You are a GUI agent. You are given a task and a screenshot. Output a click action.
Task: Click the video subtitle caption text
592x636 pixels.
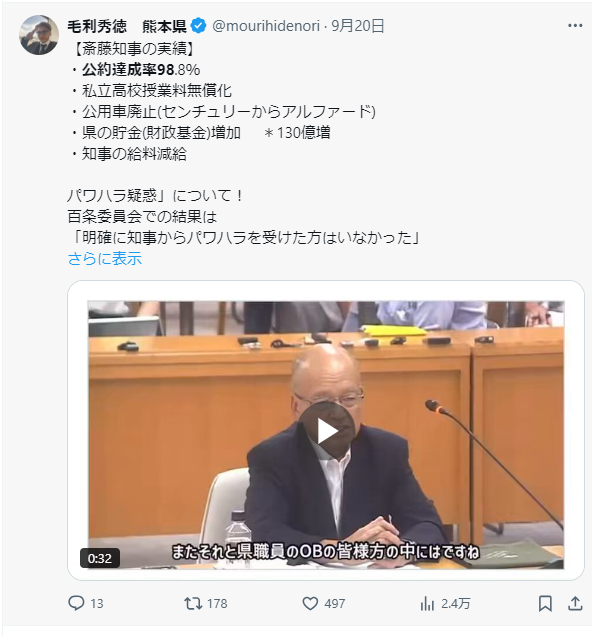click(x=326, y=552)
